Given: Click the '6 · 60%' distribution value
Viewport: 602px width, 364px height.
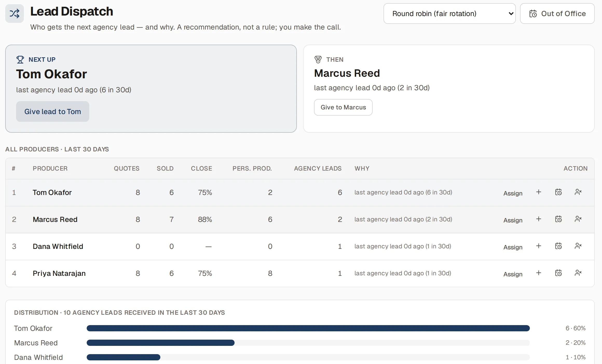Looking at the screenshot, I should point(576,328).
